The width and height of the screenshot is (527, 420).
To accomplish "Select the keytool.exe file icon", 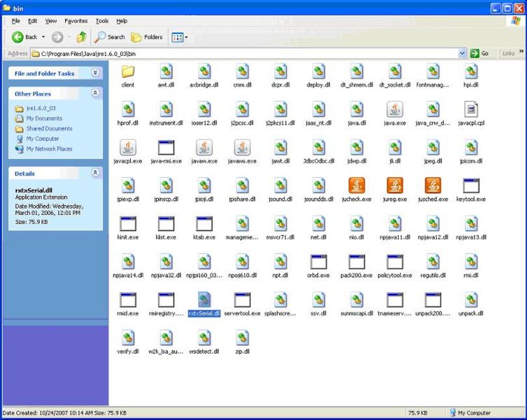I will point(471,185).
